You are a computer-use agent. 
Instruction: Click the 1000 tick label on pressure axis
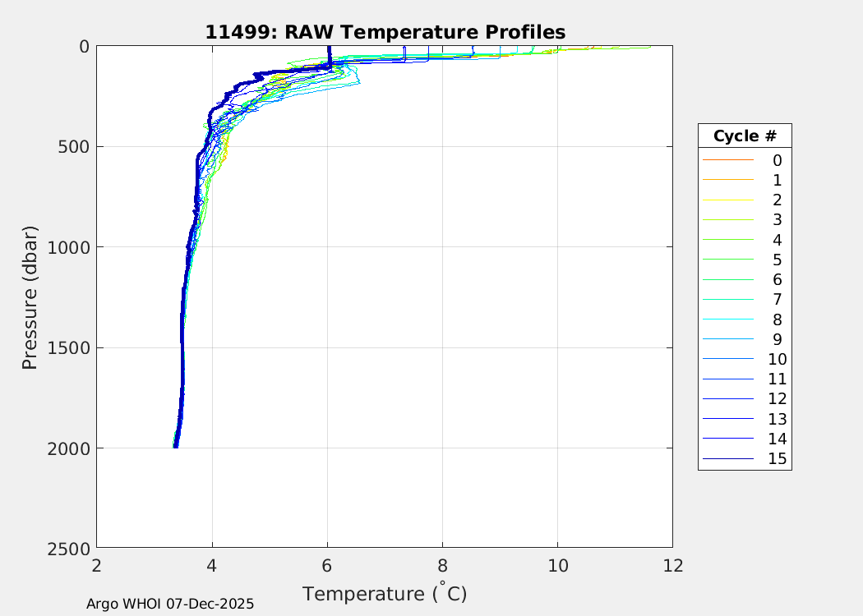70,247
